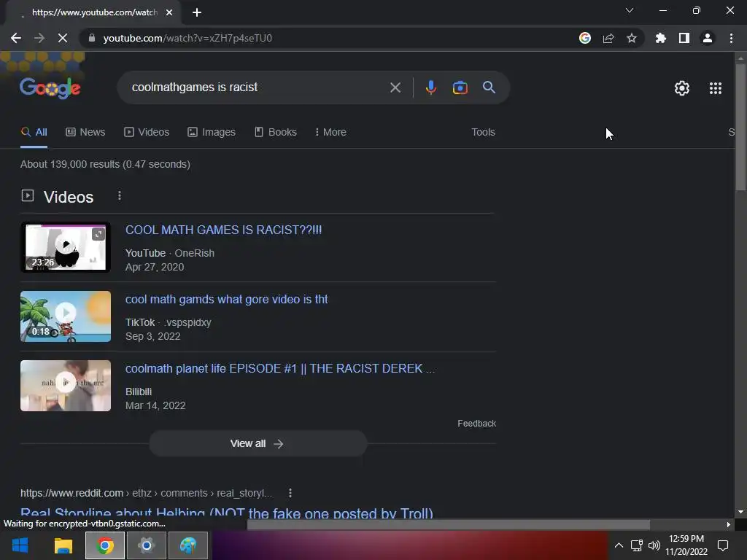This screenshot has height=560, width=747.
Task: Play the 23:26 video thumbnail
Action: click(66, 247)
